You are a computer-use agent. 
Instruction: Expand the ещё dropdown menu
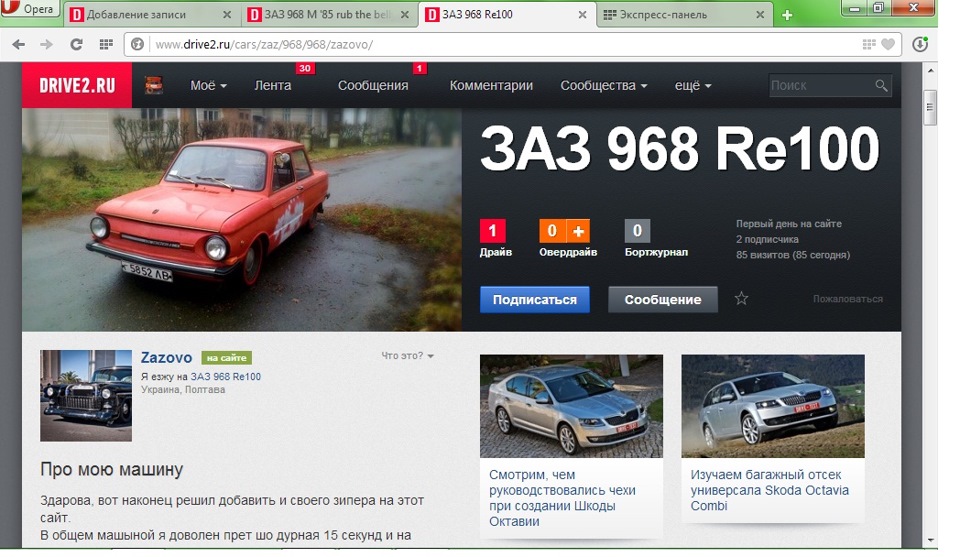coord(693,86)
